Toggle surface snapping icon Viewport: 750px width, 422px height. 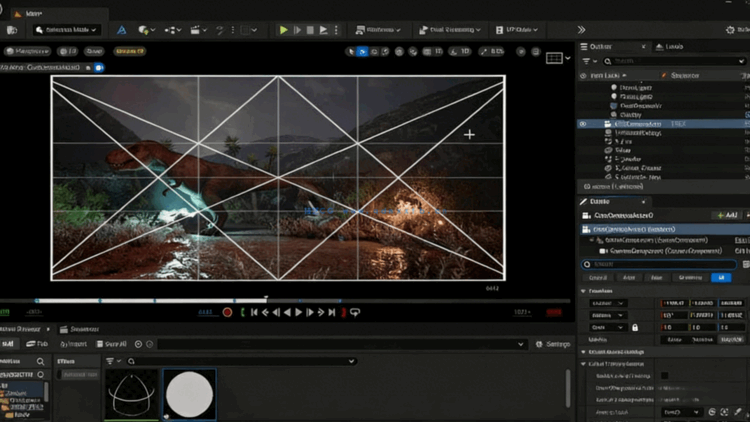tap(413, 51)
